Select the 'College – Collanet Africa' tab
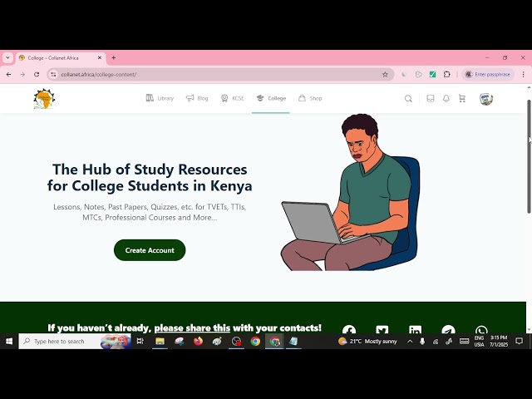The height and width of the screenshot is (399, 532). coord(61,58)
